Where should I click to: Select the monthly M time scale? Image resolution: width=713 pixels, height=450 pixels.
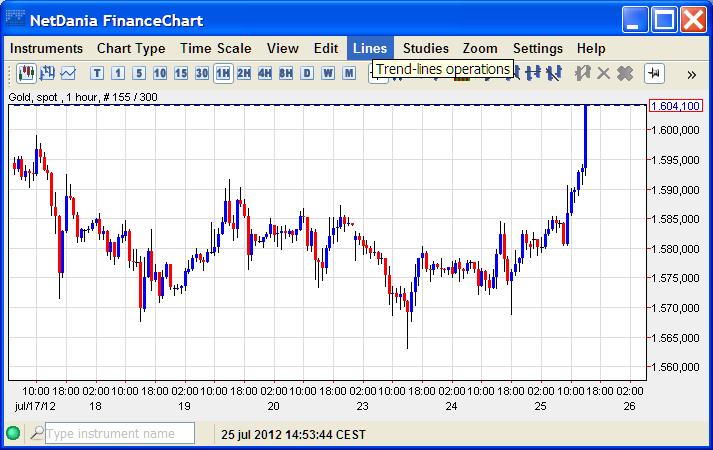point(349,73)
